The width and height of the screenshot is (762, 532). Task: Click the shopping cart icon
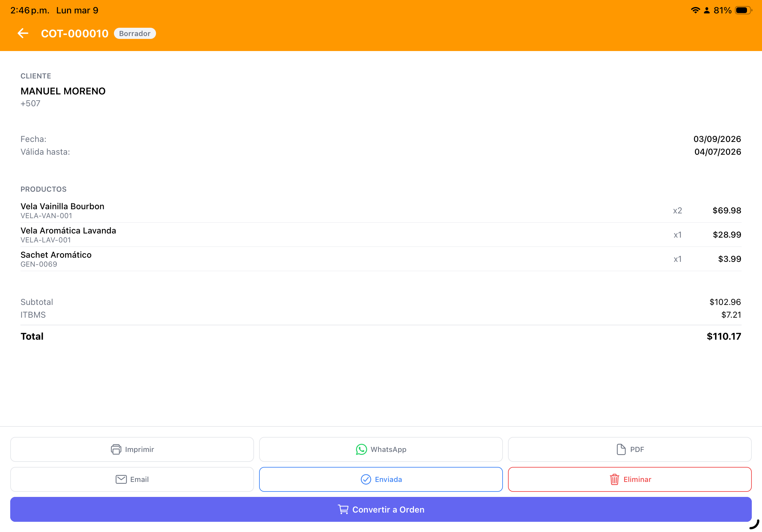click(343, 509)
